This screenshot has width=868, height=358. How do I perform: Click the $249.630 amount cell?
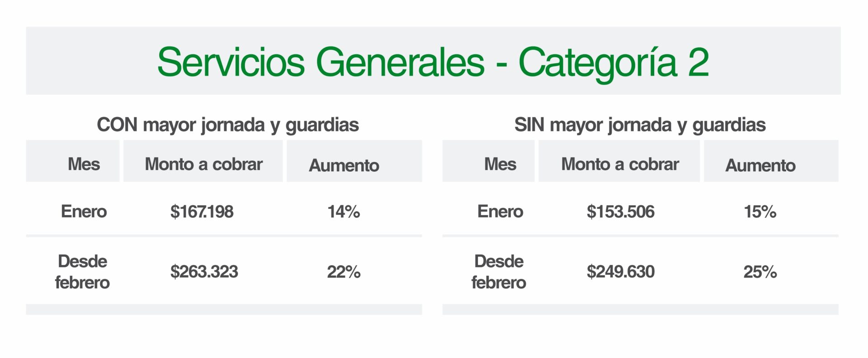pos(620,272)
